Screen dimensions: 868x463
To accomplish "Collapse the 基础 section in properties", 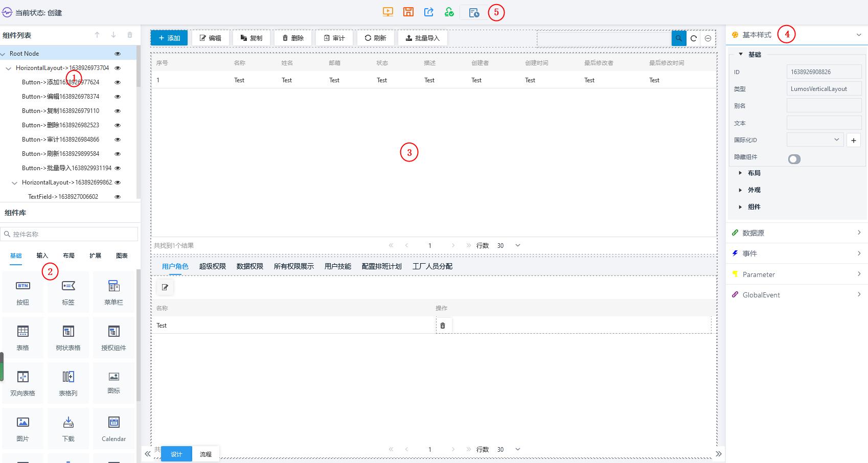I will [741, 54].
